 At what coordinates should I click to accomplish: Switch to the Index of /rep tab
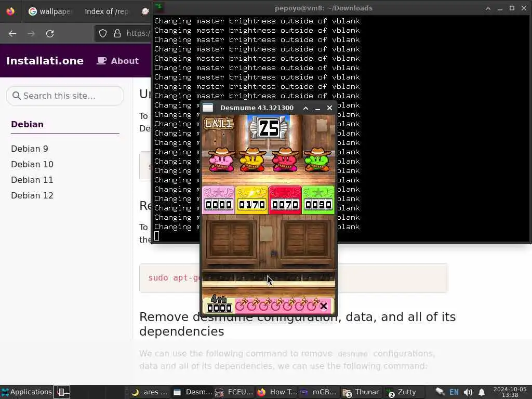pos(106,11)
